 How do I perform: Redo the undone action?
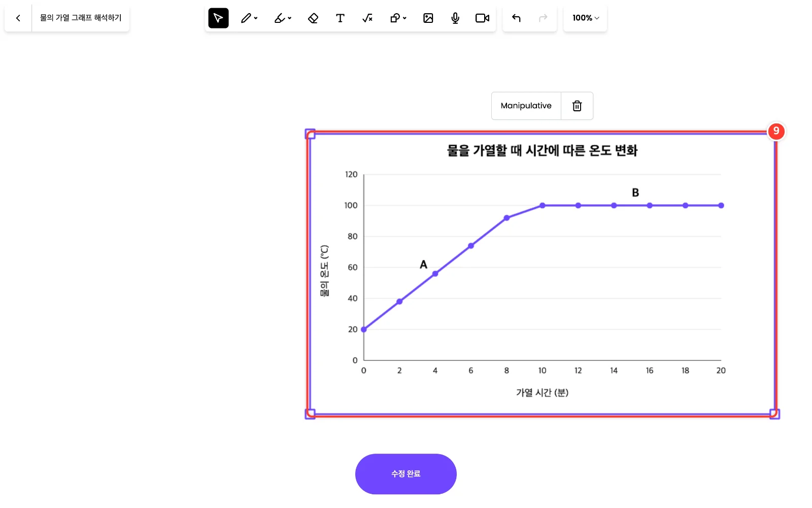click(543, 18)
